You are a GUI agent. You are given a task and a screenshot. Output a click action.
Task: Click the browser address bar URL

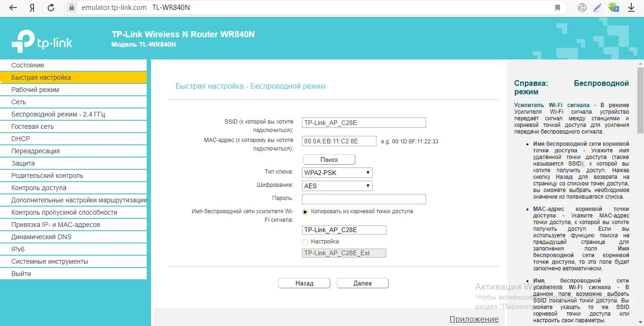click(x=114, y=8)
